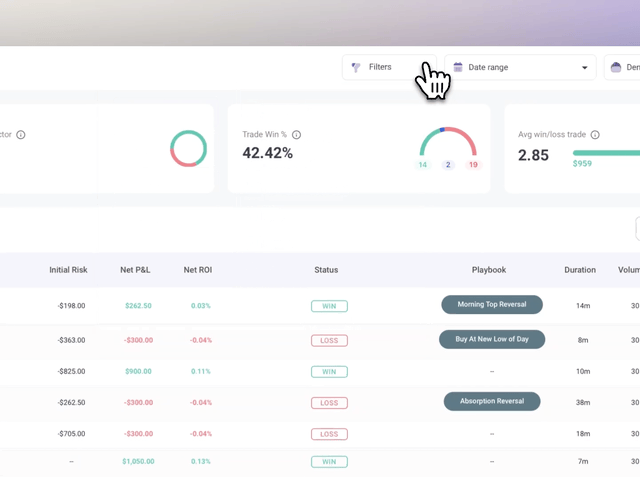Click the info icon next to Avg win/loss trade

pos(595,135)
